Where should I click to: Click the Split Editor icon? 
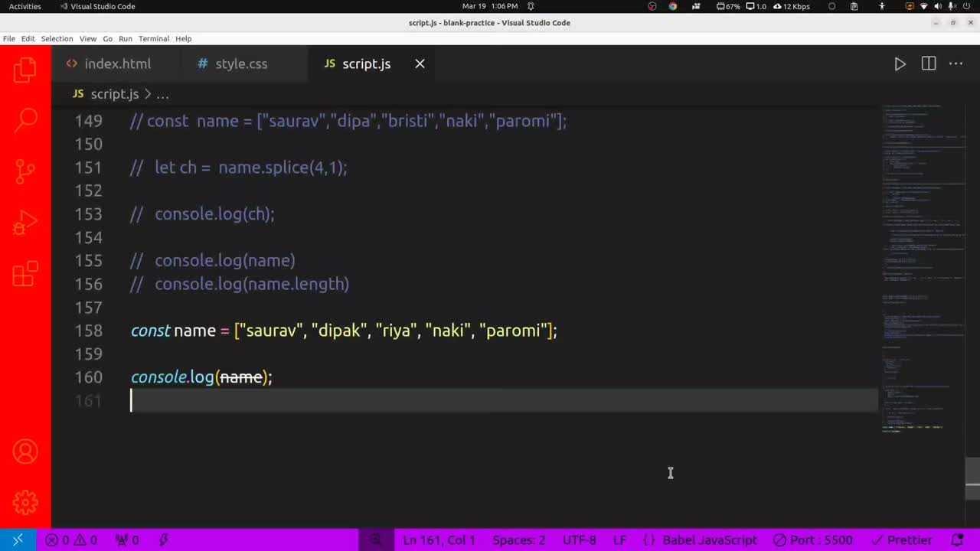pyautogui.click(x=928, y=64)
